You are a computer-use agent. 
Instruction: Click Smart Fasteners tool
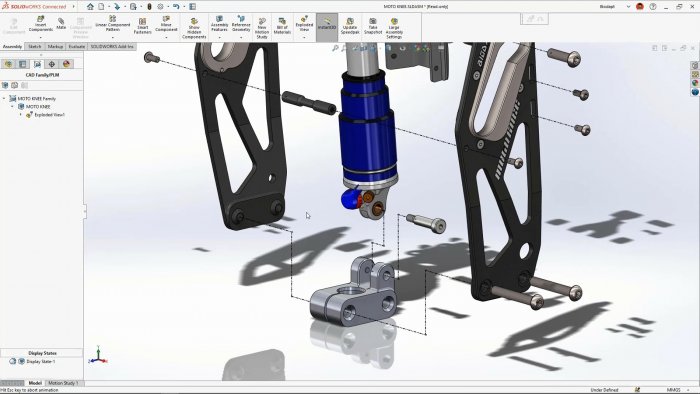[142, 26]
